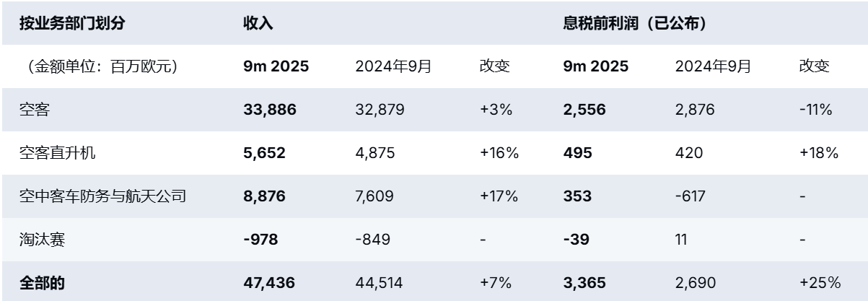Select the -617 EBIT value
The image size is (868, 301).
coord(691,196)
